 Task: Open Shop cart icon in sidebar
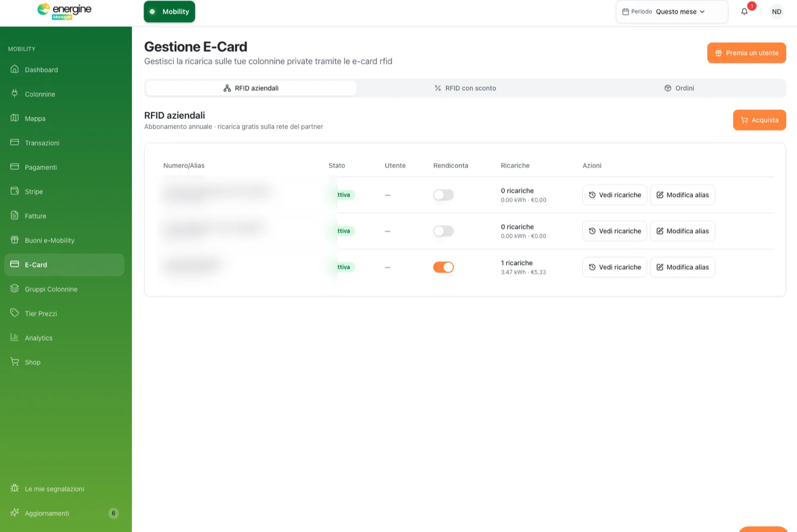point(15,362)
